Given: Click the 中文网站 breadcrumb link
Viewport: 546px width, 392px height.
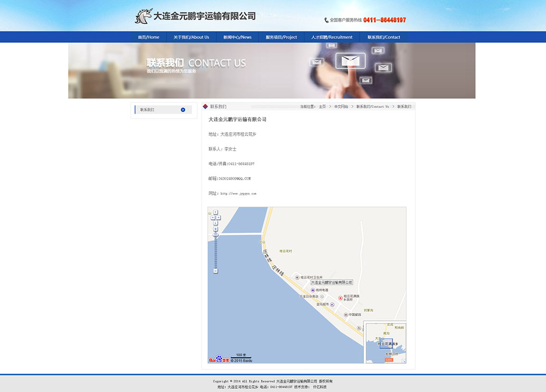Looking at the screenshot, I should tap(341, 106).
